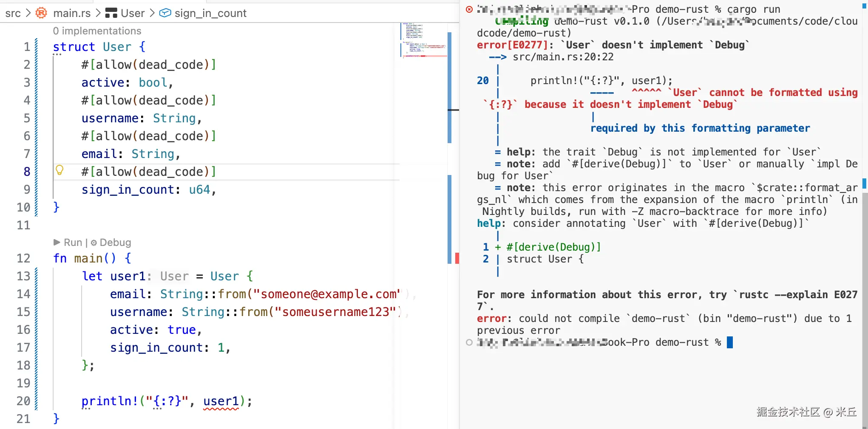
Task: Open the '0 implementations' code lens
Action: pyautogui.click(x=97, y=31)
